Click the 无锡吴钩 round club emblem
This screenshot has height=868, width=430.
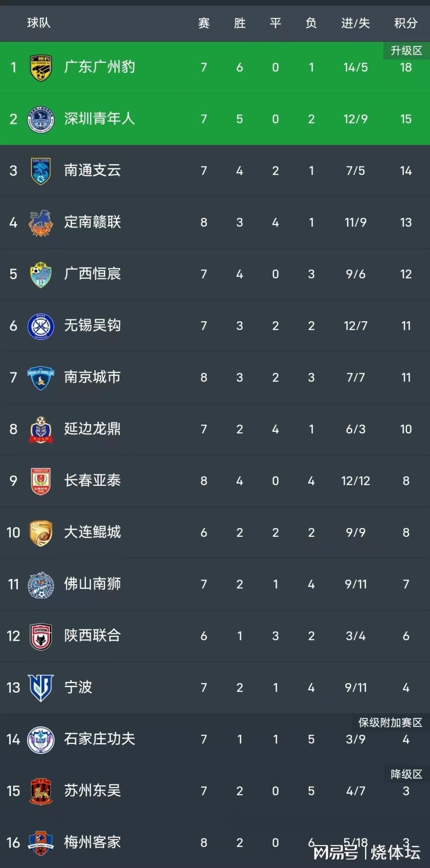pos(41,326)
